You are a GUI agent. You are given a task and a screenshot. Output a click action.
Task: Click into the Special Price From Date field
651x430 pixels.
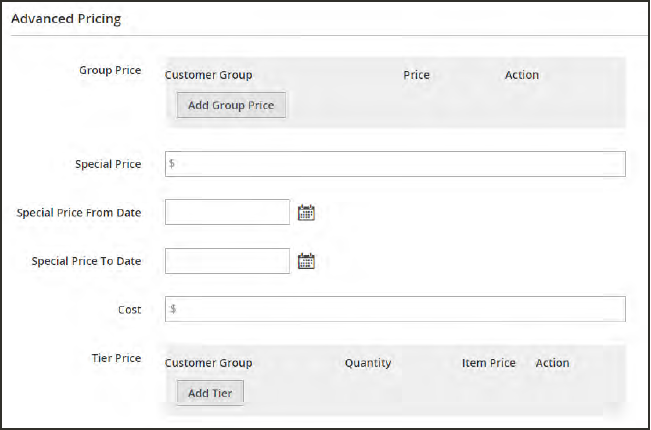[227, 212]
